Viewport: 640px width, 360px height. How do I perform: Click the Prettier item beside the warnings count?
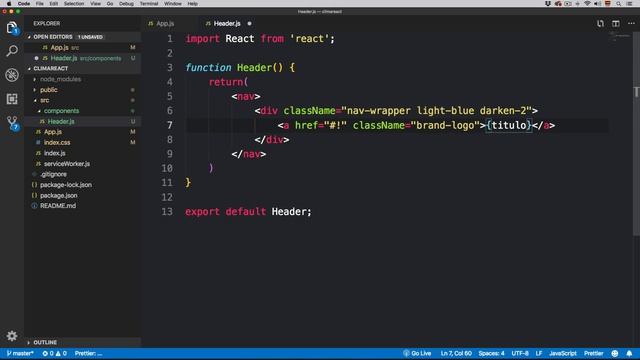pyautogui.click(x=89, y=353)
